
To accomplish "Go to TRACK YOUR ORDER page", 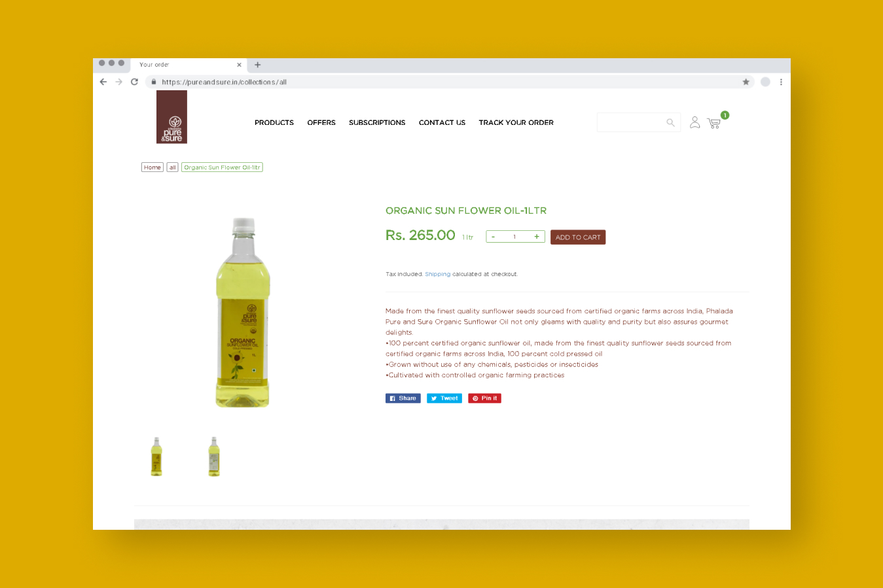I will (x=516, y=122).
